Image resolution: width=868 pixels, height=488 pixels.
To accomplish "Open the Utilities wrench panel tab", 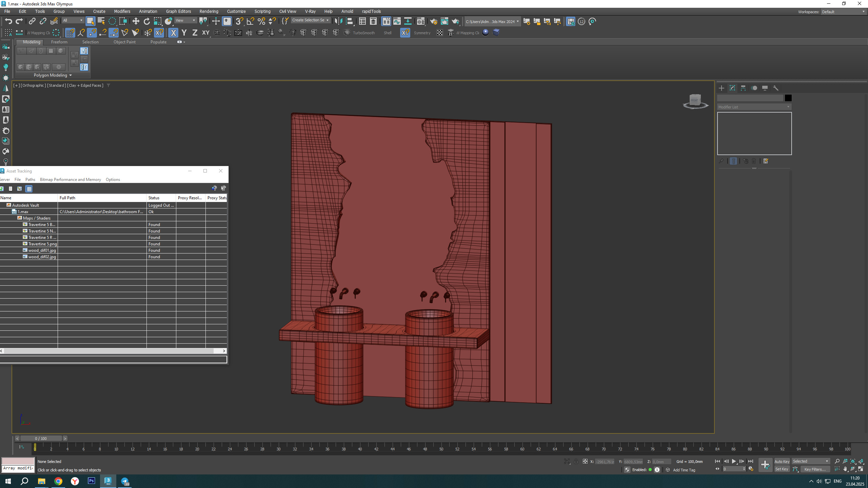I will click(x=776, y=88).
